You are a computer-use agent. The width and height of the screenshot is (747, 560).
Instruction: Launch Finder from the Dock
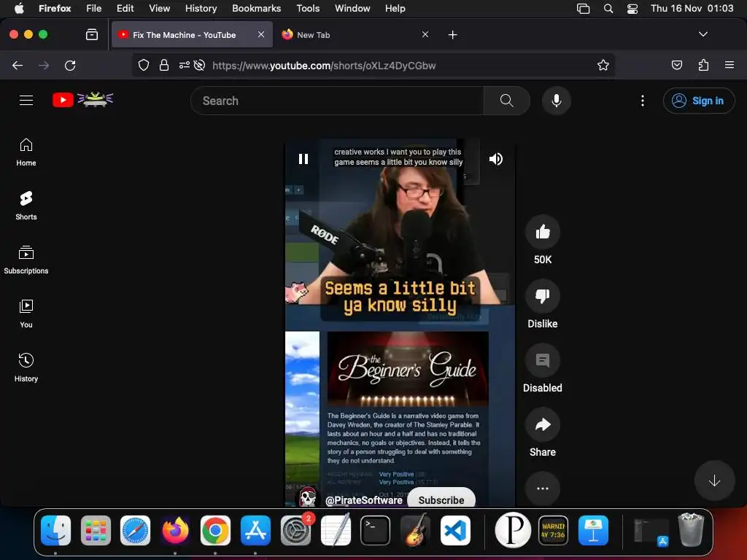tap(55, 530)
